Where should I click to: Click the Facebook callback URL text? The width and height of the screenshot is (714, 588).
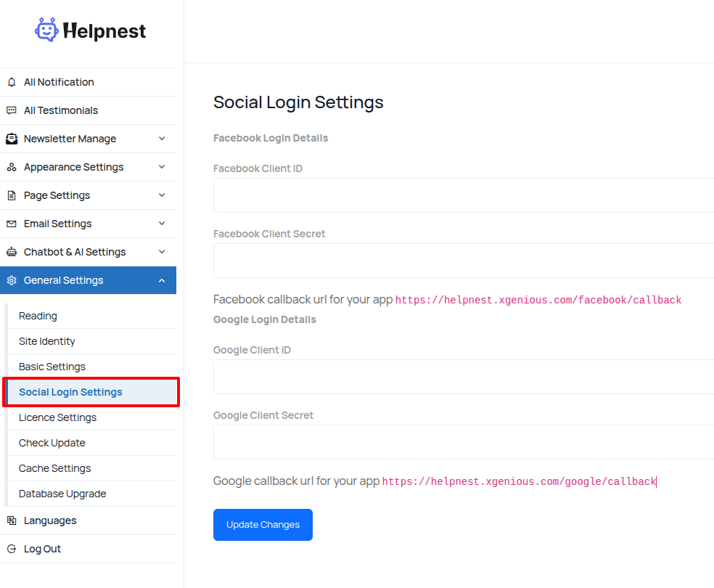click(x=538, y=300)
